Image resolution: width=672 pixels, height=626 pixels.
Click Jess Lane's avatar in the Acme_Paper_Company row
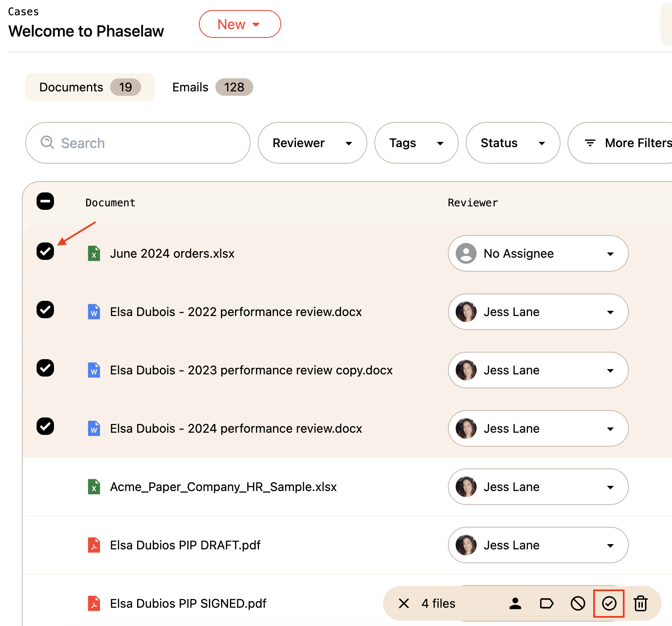pyautogui.click(x=466, y=487)
